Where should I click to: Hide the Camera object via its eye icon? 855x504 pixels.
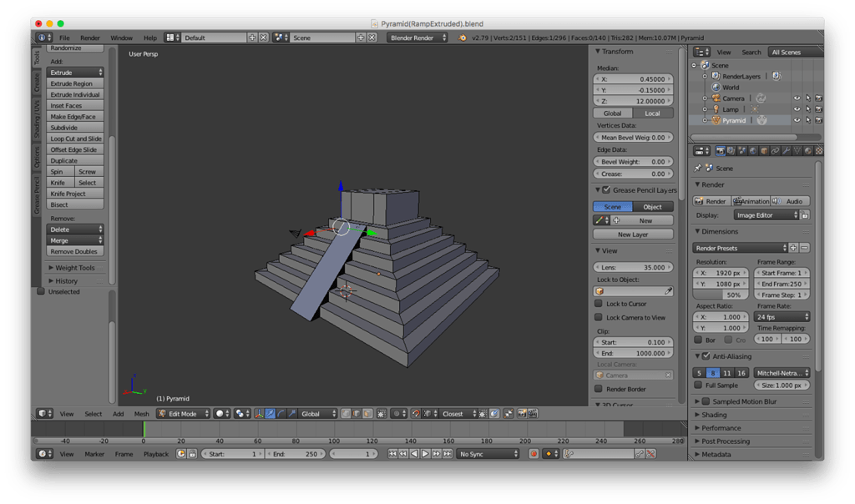pos(797,98)
